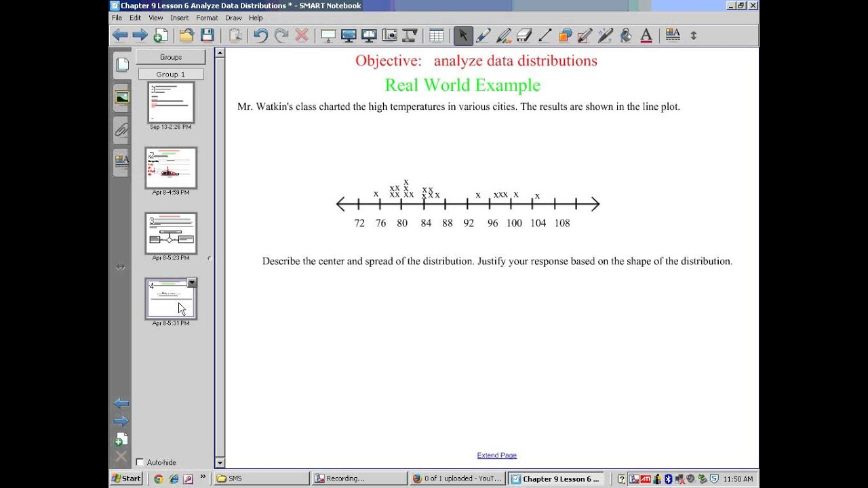The image size is (868, 488).
Task: Open the Properties icon in top toolbar
Action: (x=673, y=35)
